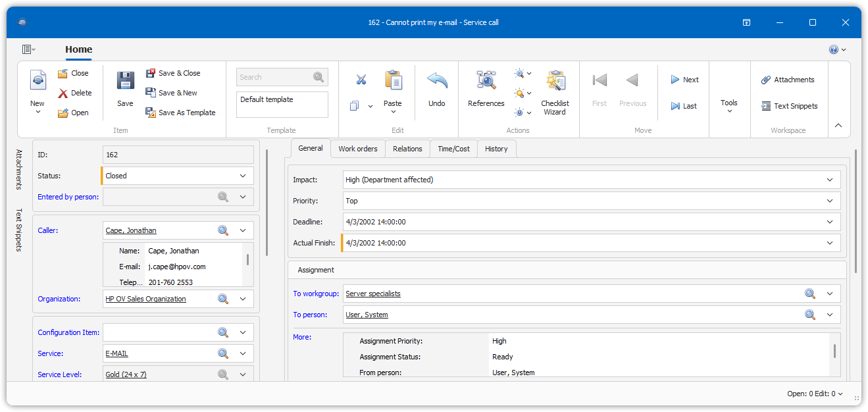Collapse the ribbon with chevron

click(838, 126)
